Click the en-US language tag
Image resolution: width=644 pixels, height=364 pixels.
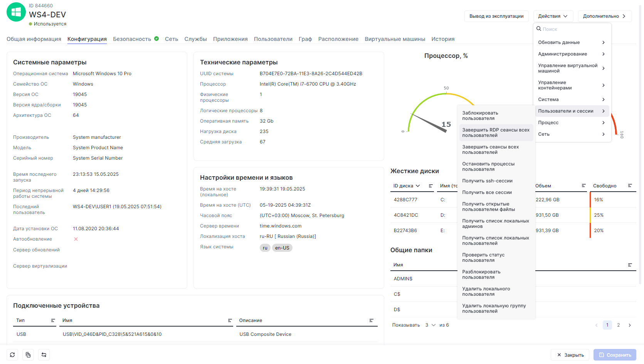tap(282, 248)
